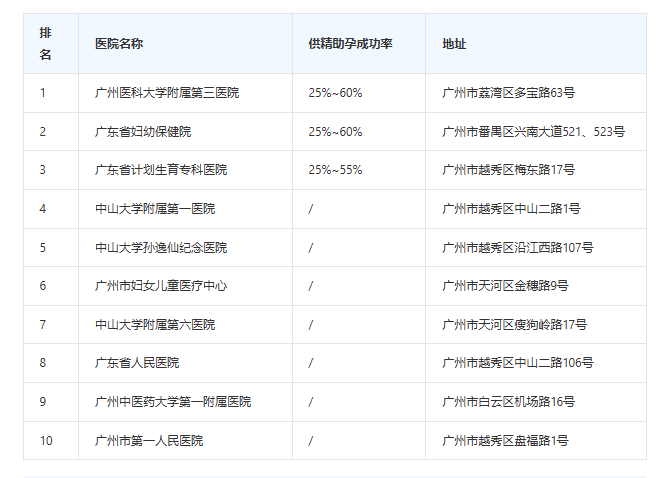Click the 25%~55% success rate cell
This screenshot has height=478, width=660.
335,170
